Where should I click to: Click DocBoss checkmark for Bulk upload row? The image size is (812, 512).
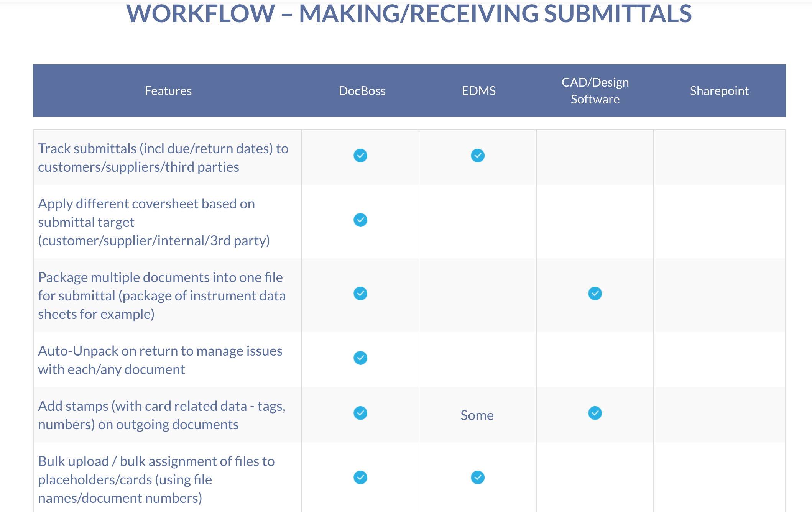[360, 478]
